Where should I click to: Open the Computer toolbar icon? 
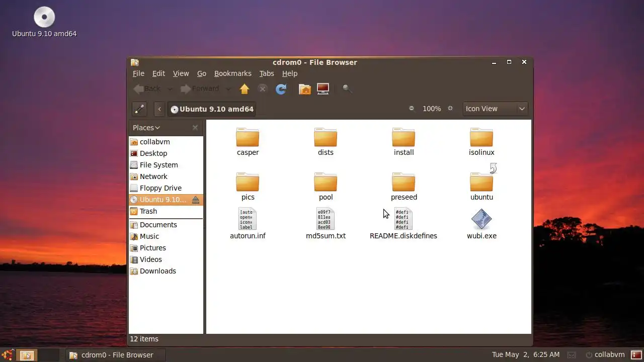click(323, 89)
